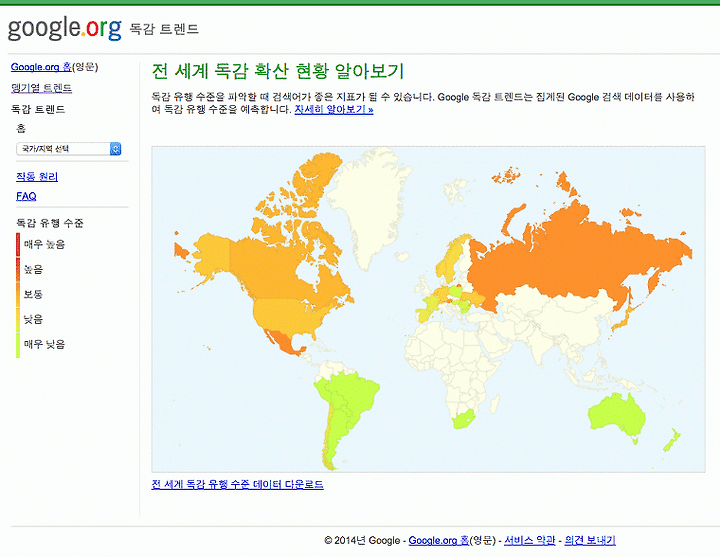Open the FAQ link
Viewport: 720px width, 557px height.
click(26, 197)
